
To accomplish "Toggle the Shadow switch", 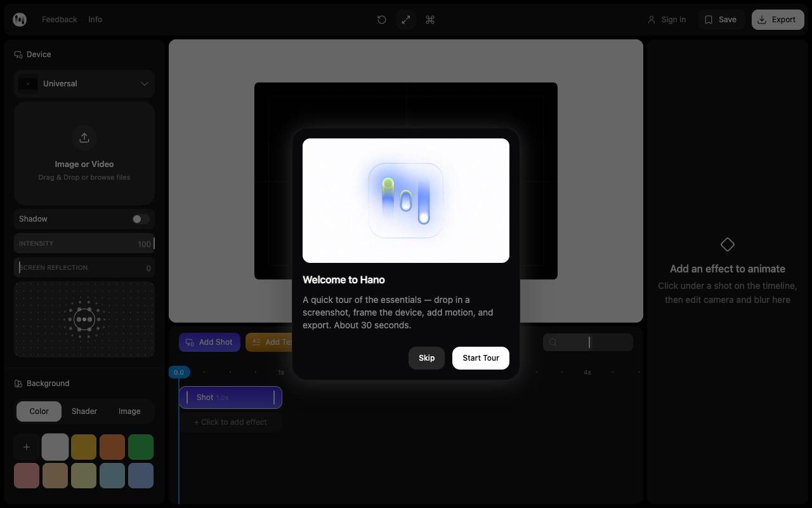I will [x=141, y=219].
